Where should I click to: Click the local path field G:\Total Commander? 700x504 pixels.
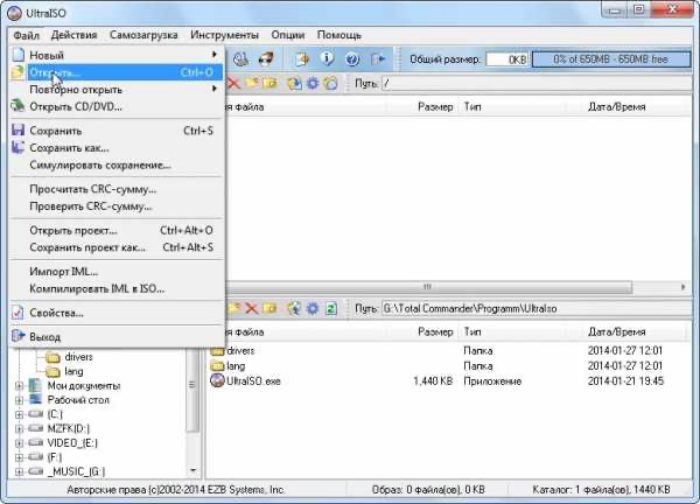point(536,308)
